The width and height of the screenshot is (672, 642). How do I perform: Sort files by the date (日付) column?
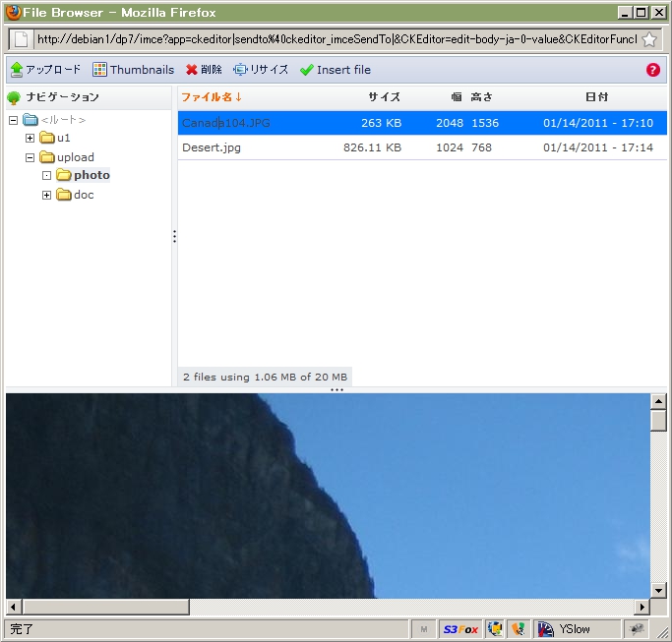click(596, 97)
